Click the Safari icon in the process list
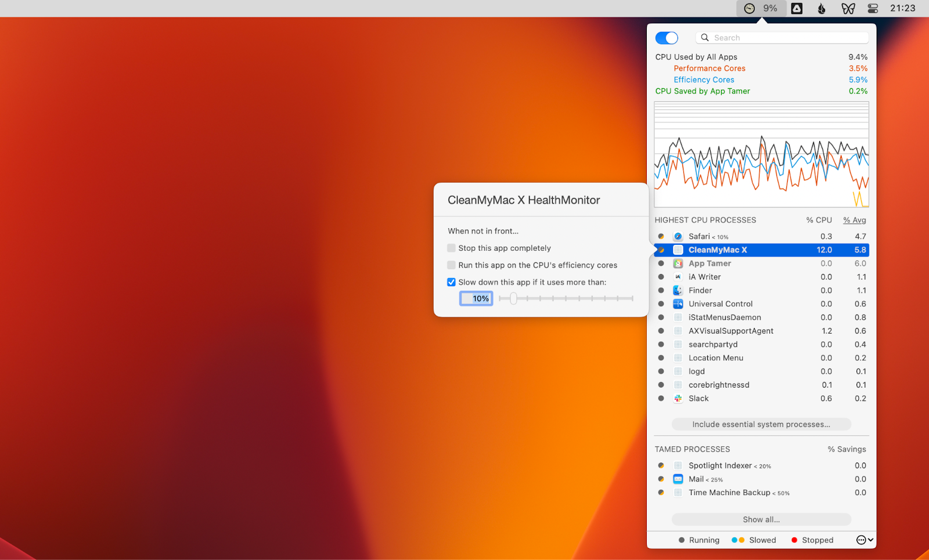The image size is (929, 560). pos(678,236)
